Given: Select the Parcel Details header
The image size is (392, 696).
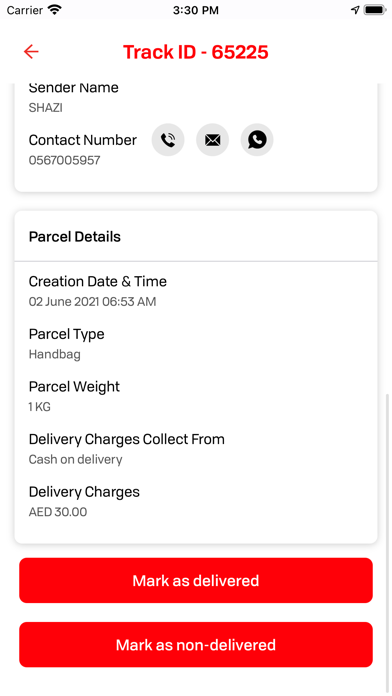Looking at the screenshot, I should (75, 237).
